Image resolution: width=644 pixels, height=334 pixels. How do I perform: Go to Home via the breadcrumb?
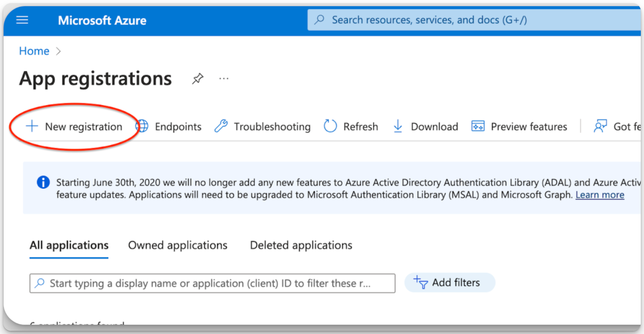(34, 51)
